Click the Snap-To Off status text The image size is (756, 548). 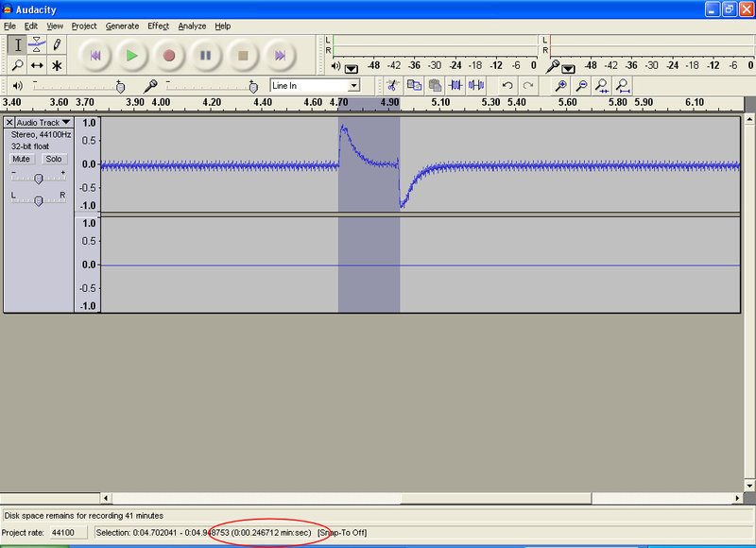tap(342, 533)
